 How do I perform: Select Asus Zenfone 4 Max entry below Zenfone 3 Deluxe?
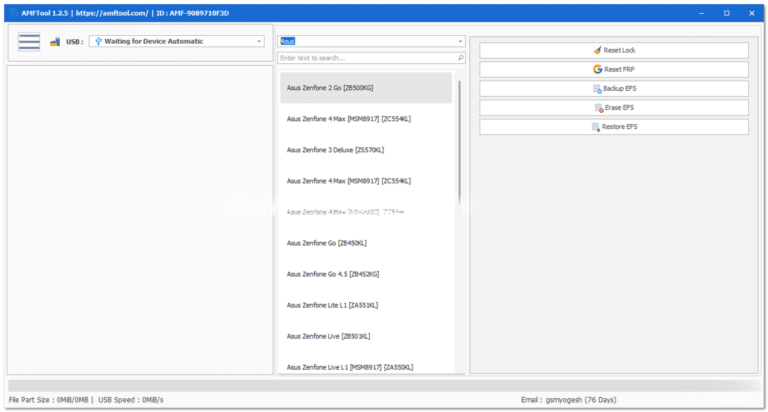(x=366, y=181)
